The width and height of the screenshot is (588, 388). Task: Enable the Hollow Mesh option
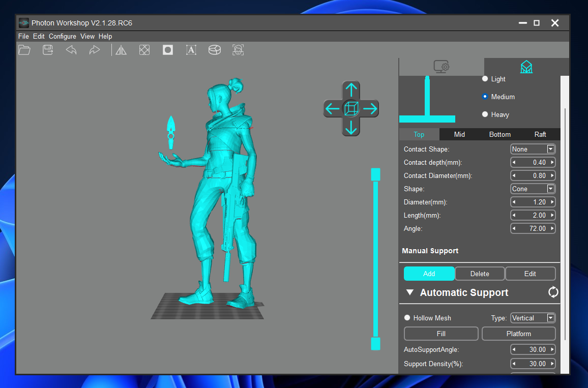click(x=407, y=317)
